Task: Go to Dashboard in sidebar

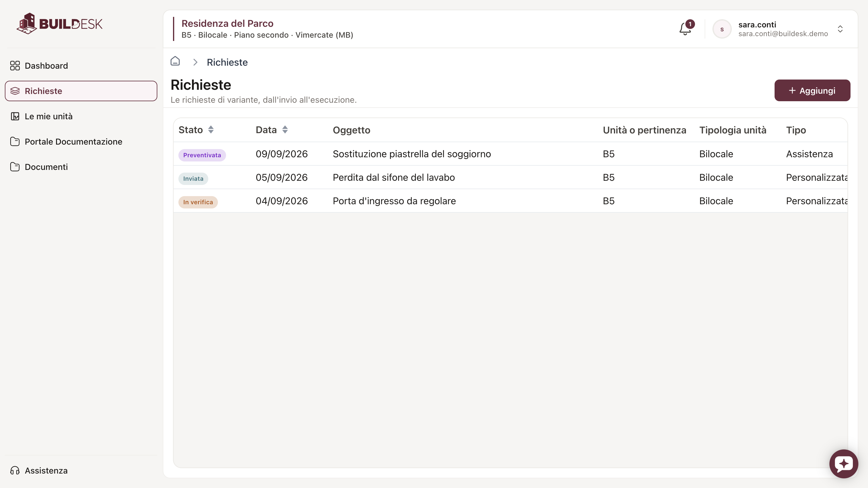Action: [x=81, y=66]
